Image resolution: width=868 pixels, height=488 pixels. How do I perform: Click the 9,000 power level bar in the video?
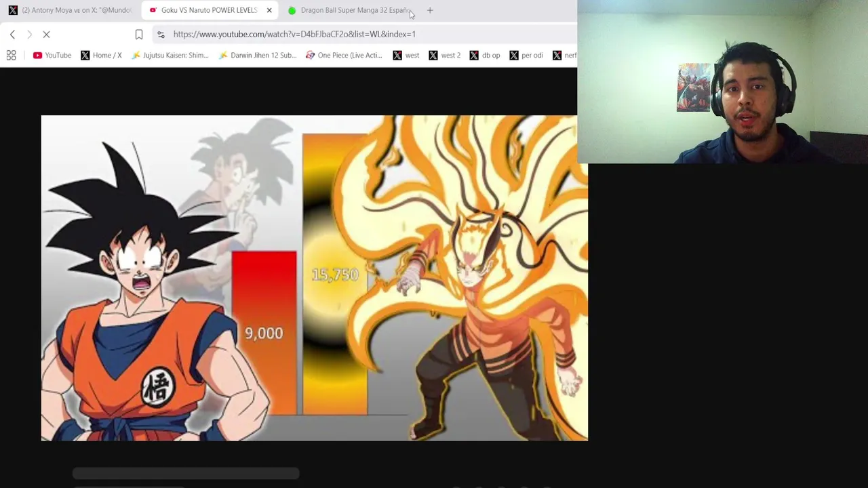pos(264,333)
